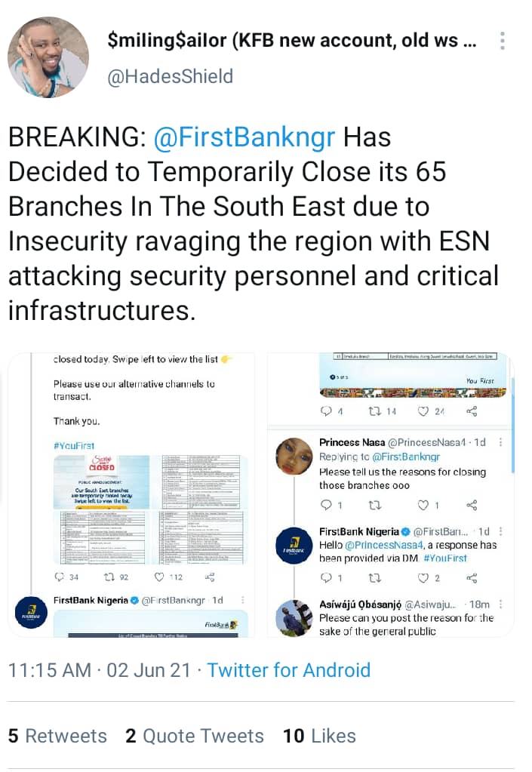
Task: Like the post with 24 likes
Action: 423,411
